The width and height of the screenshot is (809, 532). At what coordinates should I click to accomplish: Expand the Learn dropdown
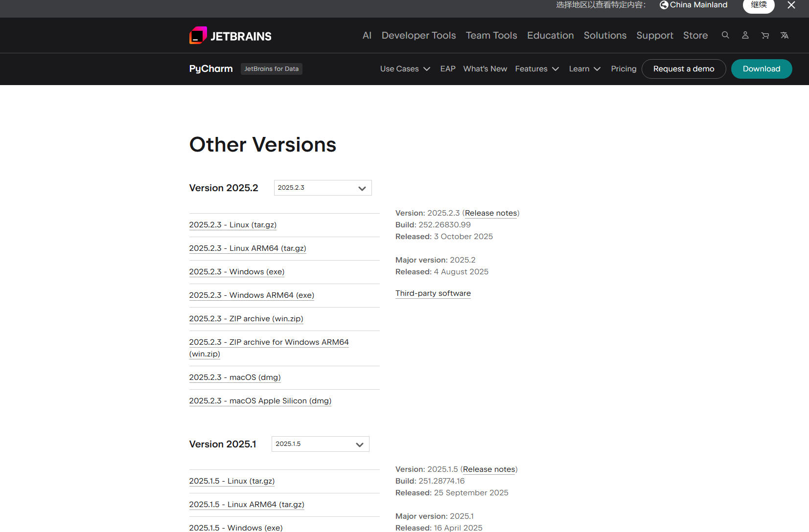pyautogui.click(x=585, y=69)
